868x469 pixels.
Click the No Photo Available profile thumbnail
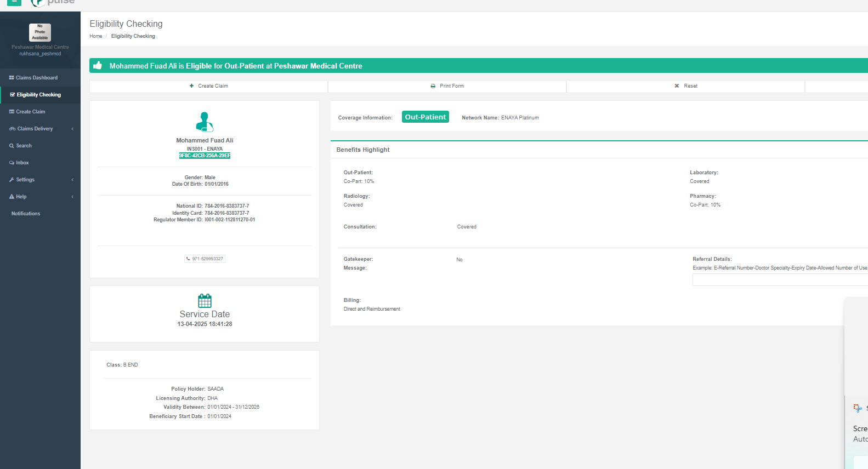coord(40,32)
